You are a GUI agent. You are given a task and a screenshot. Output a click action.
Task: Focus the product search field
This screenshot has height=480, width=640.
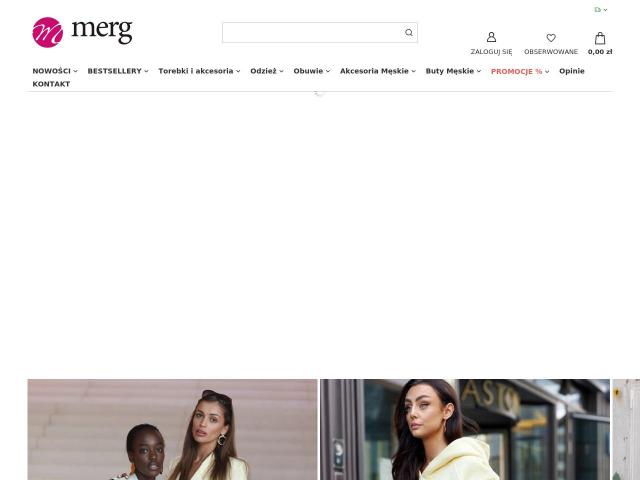(313, 33)
